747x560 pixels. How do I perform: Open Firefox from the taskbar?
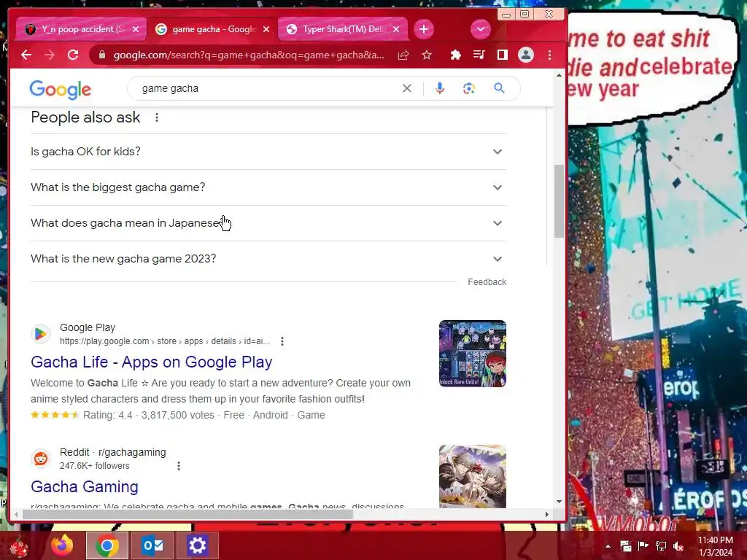(62, 545)
